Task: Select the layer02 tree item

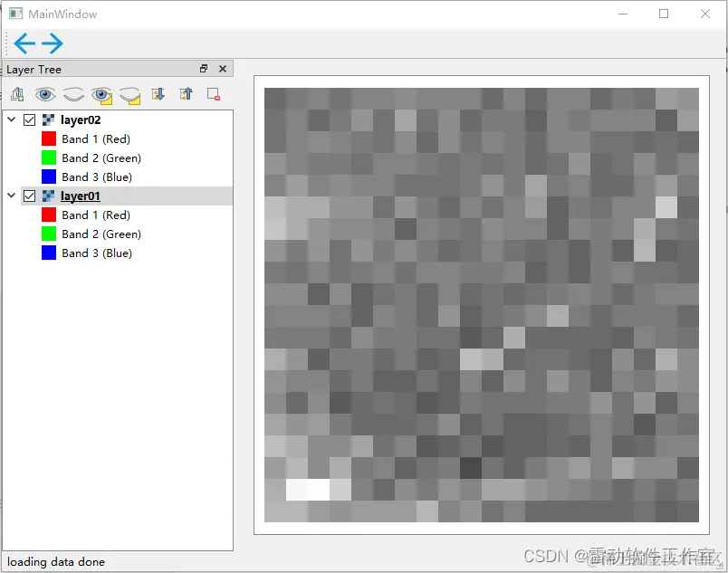Action: click(x=81, y=120)
